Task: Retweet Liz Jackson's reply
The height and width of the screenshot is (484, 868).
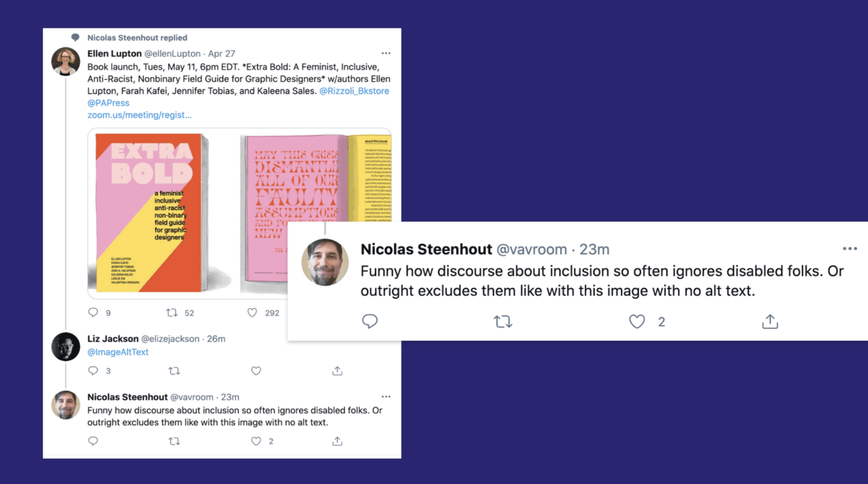Action: [174, 371]
